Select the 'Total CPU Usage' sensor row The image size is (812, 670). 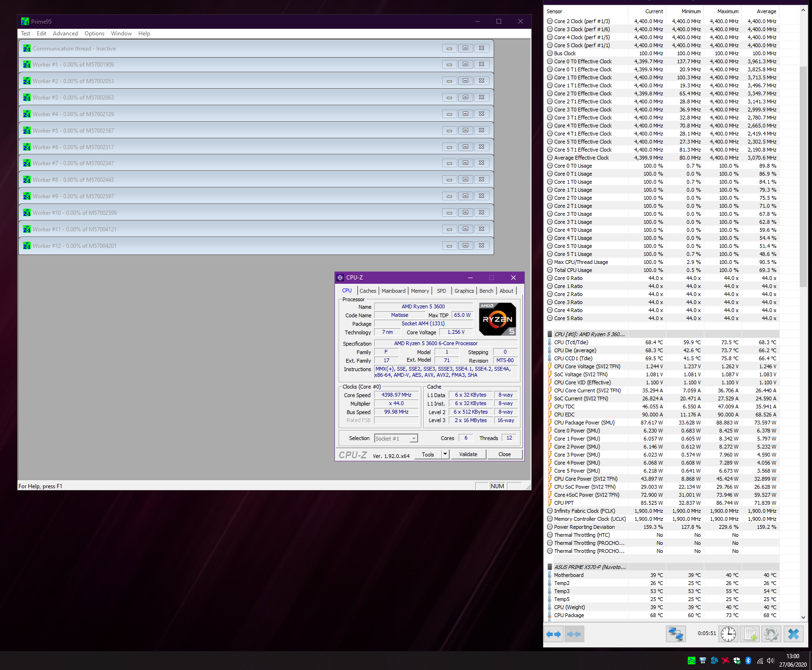[x=662, y=270]
